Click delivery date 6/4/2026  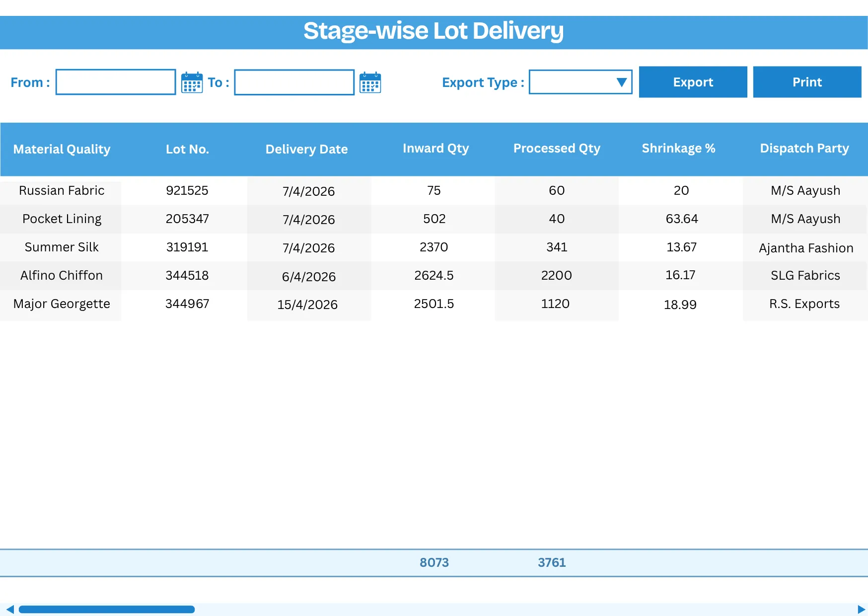309,277
